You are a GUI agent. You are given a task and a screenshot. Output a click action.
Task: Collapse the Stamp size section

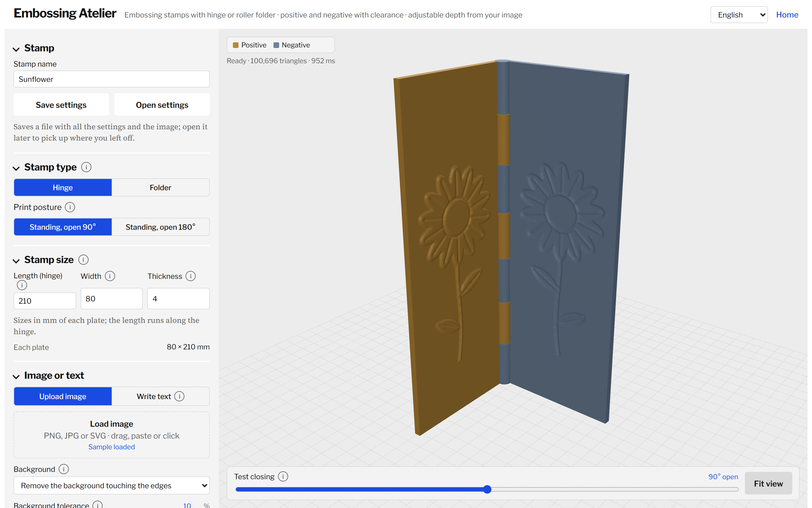click(16, 261)
